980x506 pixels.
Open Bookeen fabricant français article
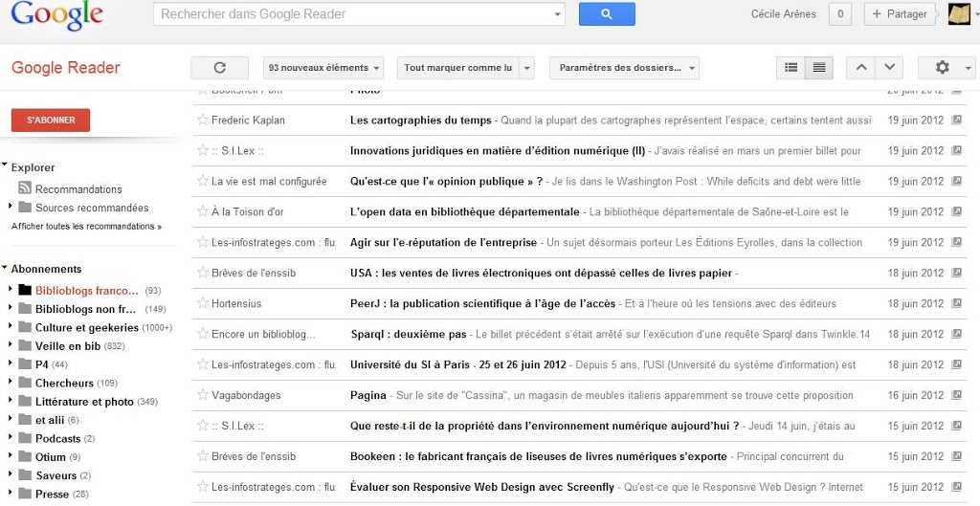click(538, 456)
